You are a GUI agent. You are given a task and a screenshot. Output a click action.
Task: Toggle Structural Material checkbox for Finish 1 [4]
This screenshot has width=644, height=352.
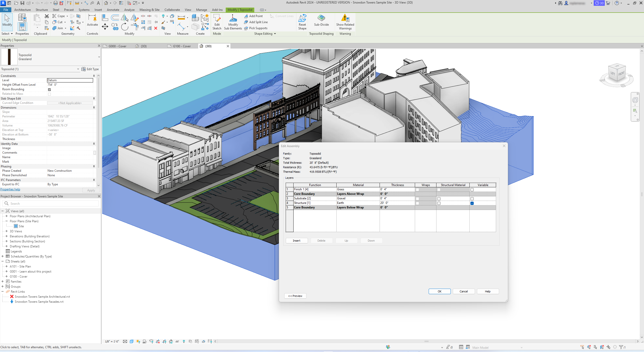point(439,190)
